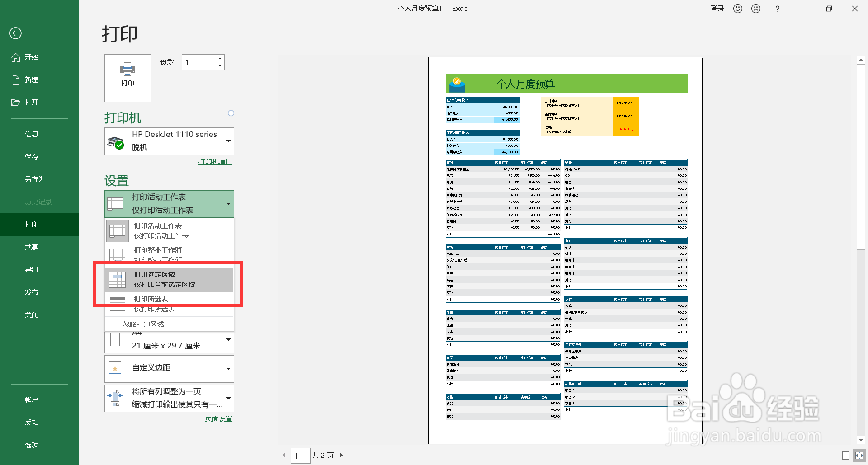Click the smiley face feedback icon

coord(738,9)
